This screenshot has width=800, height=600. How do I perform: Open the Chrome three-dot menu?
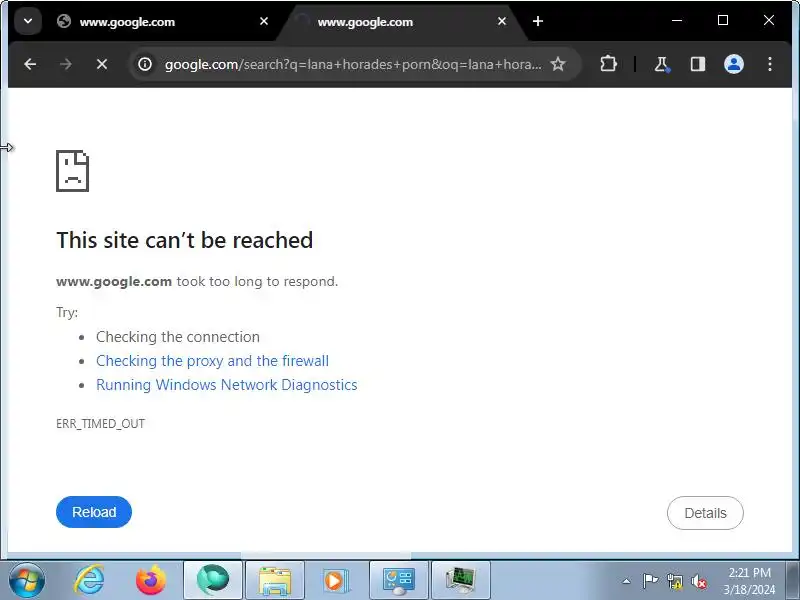point(770,64)
